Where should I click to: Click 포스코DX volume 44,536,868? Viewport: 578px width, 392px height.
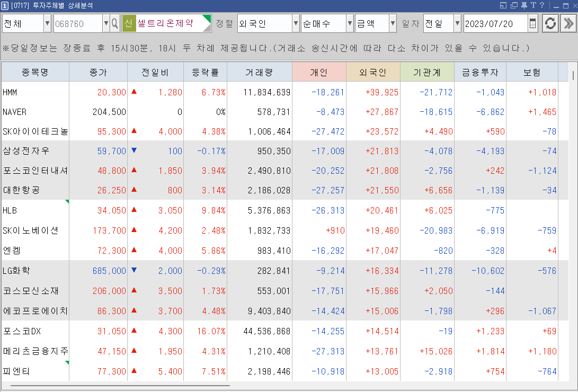tap(267, 331)
